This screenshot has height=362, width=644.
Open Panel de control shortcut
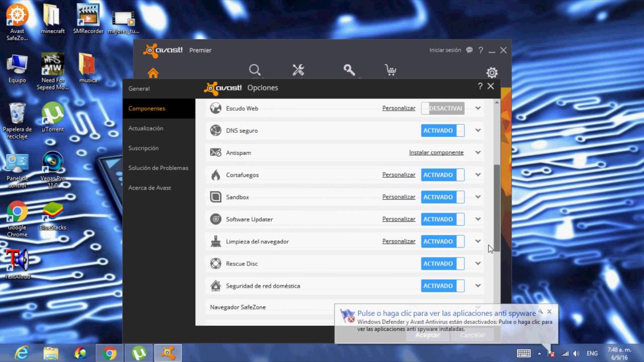click(x=17, y=170)
